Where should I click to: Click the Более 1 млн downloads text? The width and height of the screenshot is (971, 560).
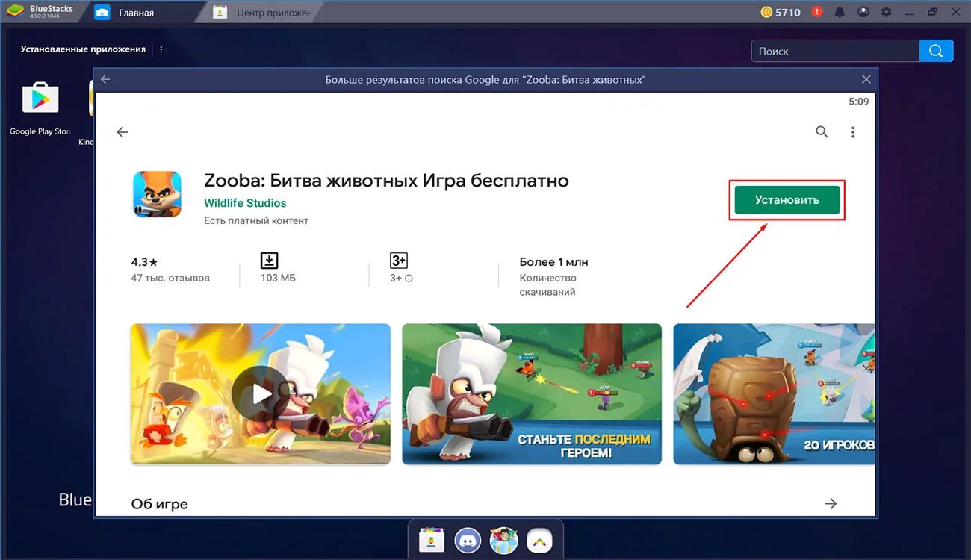pyautogui.click(x=553, y=262)
